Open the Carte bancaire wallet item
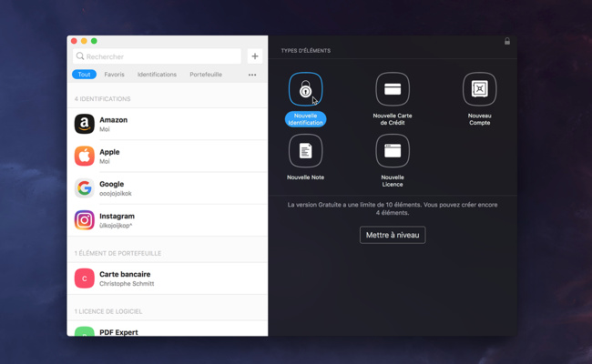 [x=168, y=278]
